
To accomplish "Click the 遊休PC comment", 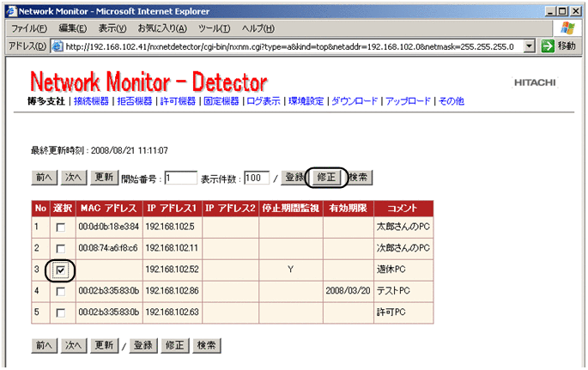I will tap(391, 270).
